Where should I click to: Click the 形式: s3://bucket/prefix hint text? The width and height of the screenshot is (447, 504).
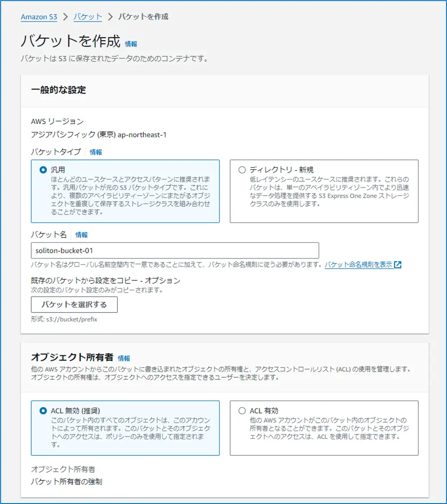point(64,319)
